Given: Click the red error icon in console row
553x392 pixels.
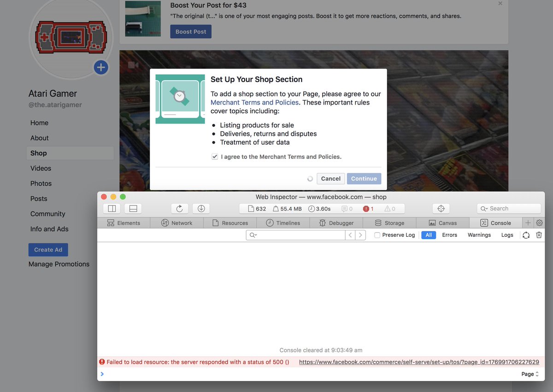Looking at the screenshot, I should tap(102, 362).
